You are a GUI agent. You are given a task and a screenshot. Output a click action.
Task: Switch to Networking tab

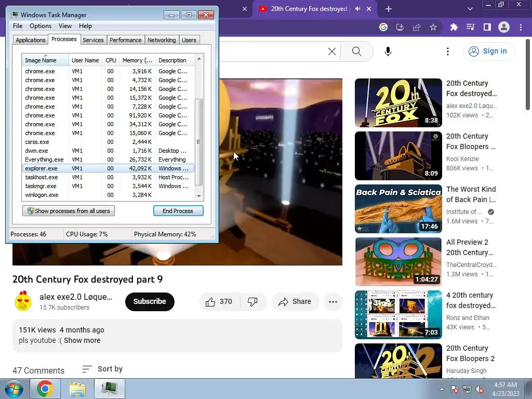click(x=162, y=40)
